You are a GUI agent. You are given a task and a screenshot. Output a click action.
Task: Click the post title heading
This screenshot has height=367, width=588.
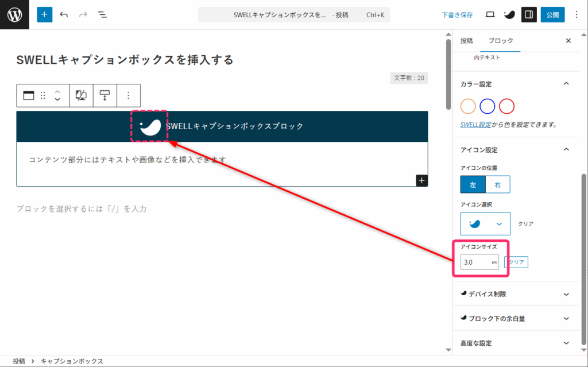[x=125, y=60]
